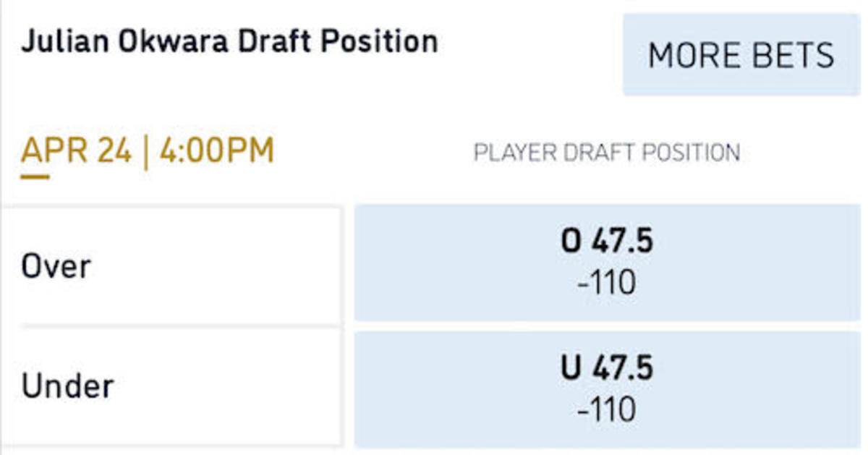Click the gold underline beneath APR
Viewport: 868px width, 455px height.
[35, 174]
